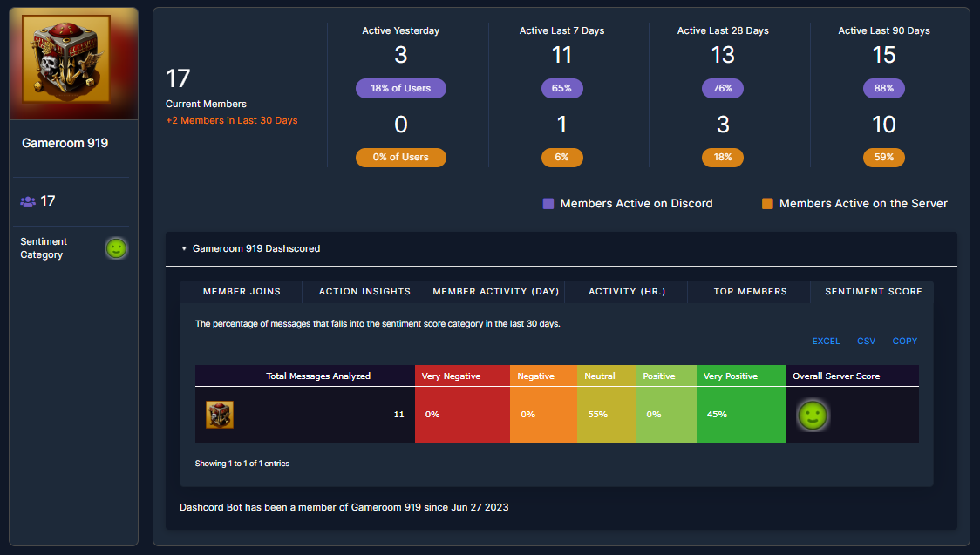Select the Sentiment Score tab
980x555 pixels.
873,291
